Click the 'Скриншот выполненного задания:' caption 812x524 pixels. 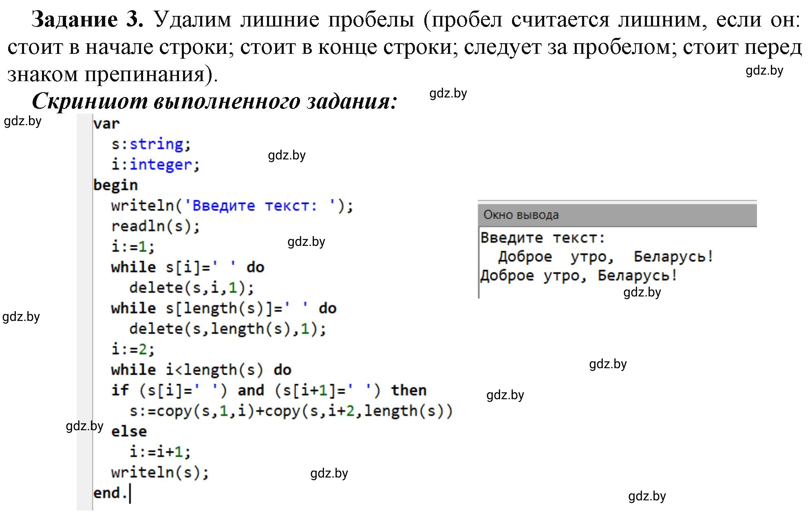click(214, 101)
